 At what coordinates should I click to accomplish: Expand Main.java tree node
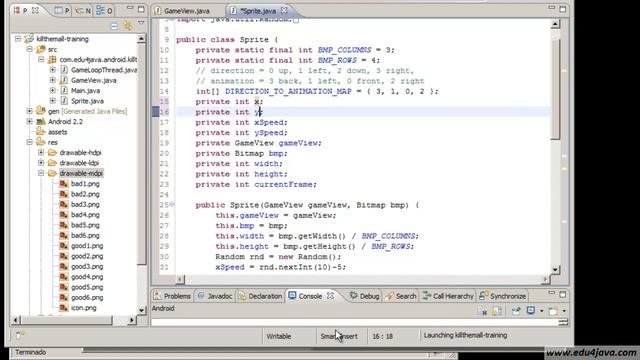point(52,90)
